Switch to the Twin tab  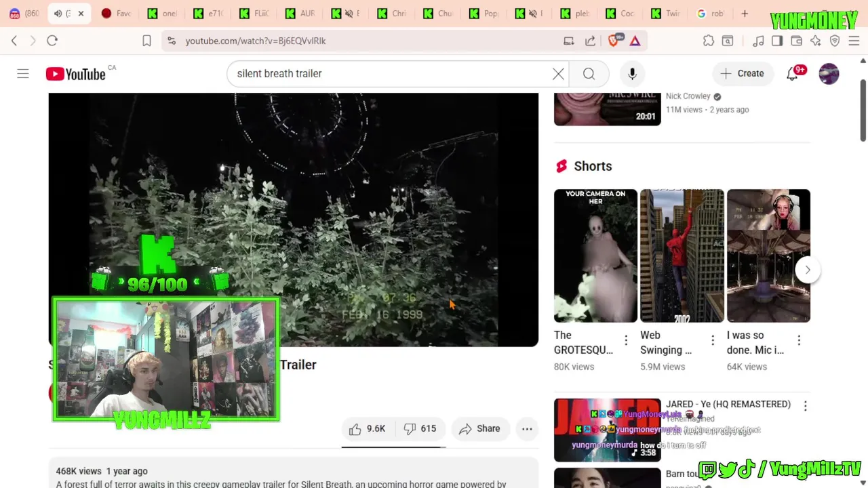tap(666, 14)
